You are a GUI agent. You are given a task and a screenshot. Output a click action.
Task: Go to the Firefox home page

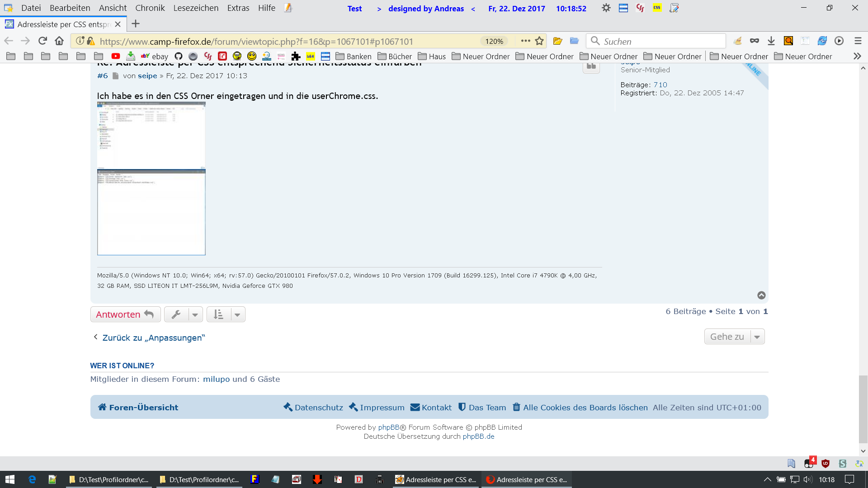pyautogui.click(x=59, y=41)
